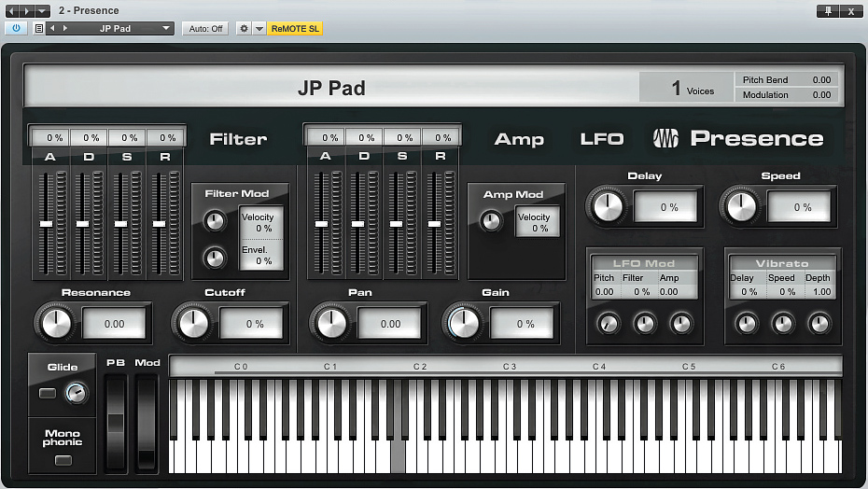Screen dimensions: 868x489
Task: Click the Filter Attack percentage field above A
Action: tap(51, 137)
